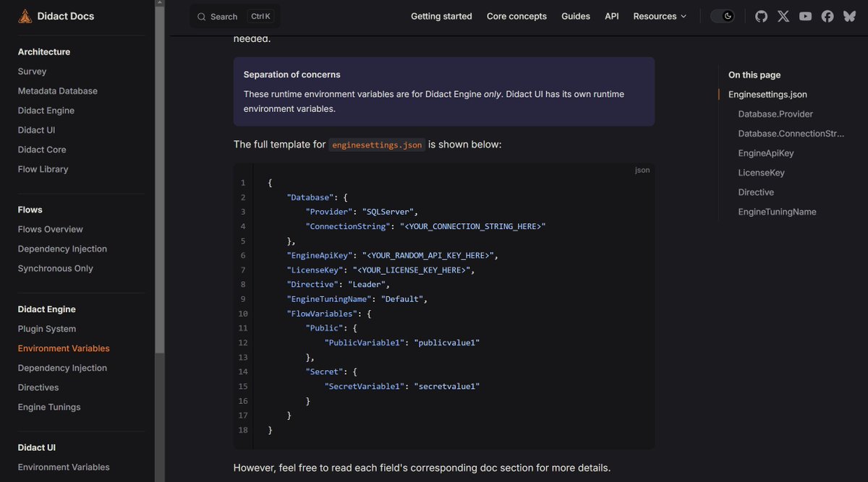Open Didact UI link under Architecture
This screenshot has width=868, height=482.
coord(37,130)
